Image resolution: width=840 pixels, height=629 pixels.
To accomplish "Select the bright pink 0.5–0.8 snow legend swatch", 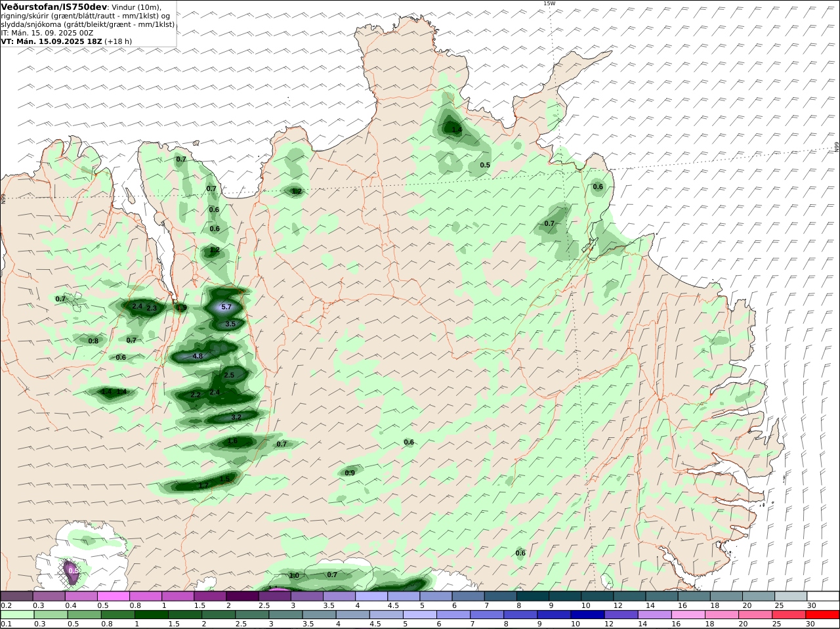I will click(114, 596).
